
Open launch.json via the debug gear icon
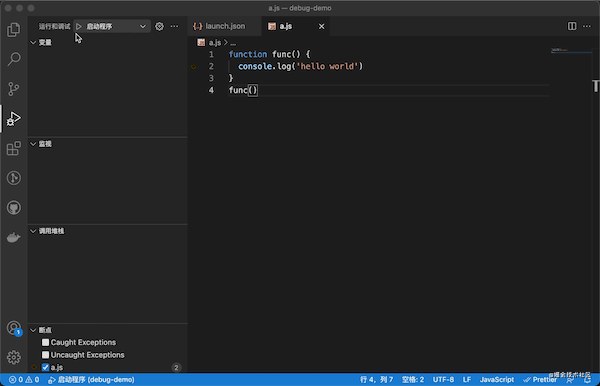coord(160,26)
